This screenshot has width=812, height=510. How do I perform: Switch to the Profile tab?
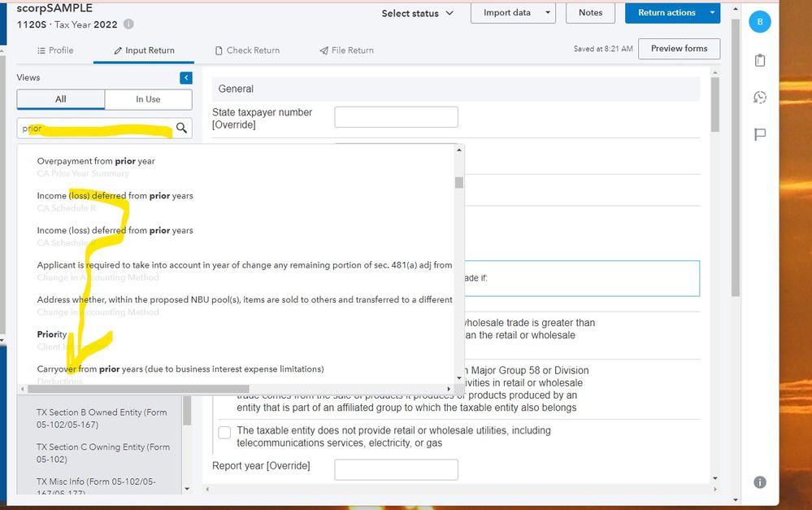[55, 50]
